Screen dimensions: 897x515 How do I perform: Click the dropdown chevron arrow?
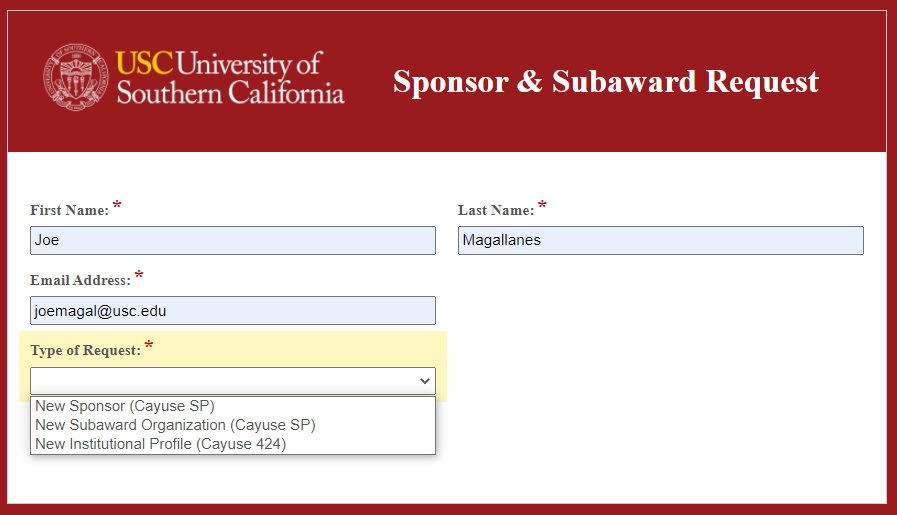coord(424,381)
